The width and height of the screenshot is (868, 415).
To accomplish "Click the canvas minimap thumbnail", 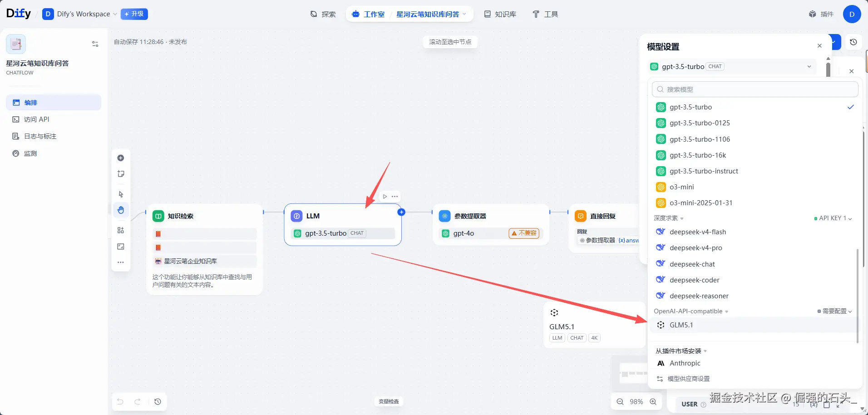I will pyautogui.click(x=630, y=374).
